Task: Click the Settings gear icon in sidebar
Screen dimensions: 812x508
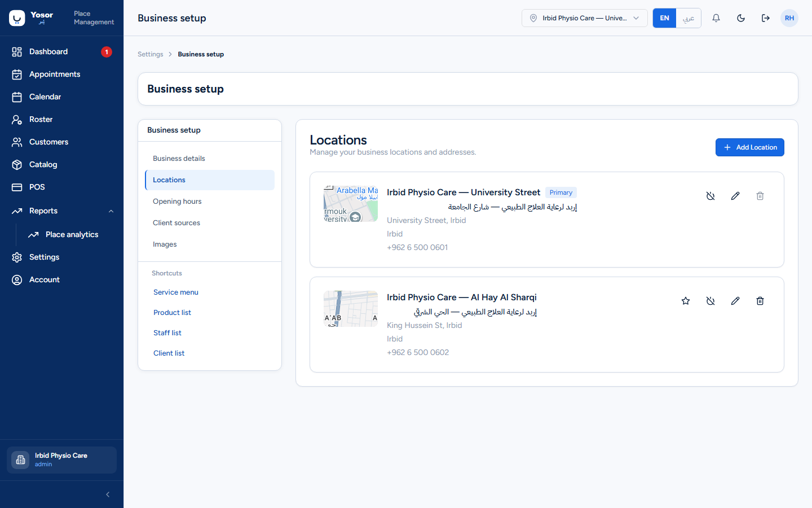Action: pos(17,257)
